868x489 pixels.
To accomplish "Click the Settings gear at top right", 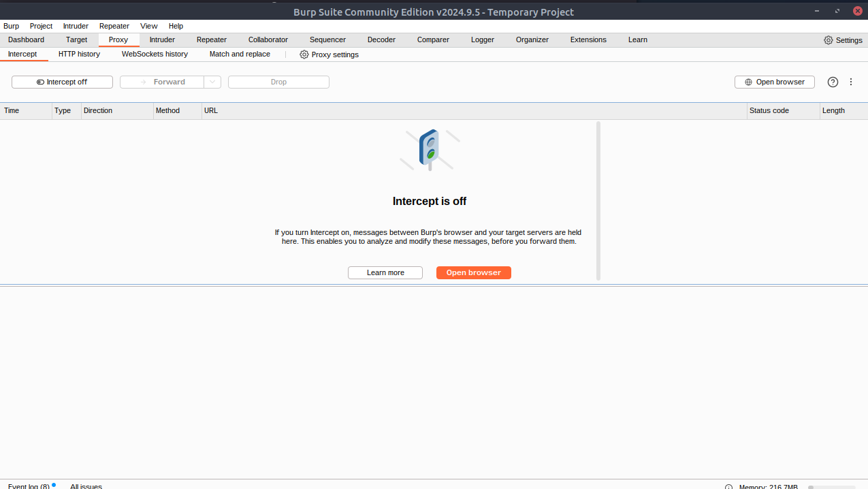I will pyautogui.click(x=843, y=40).
